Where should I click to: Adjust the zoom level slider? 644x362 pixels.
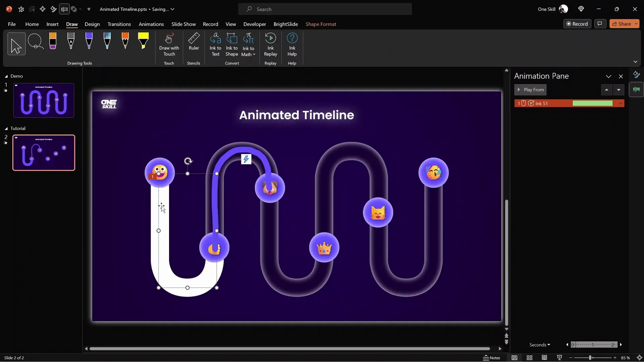click(x=590, y=358)
